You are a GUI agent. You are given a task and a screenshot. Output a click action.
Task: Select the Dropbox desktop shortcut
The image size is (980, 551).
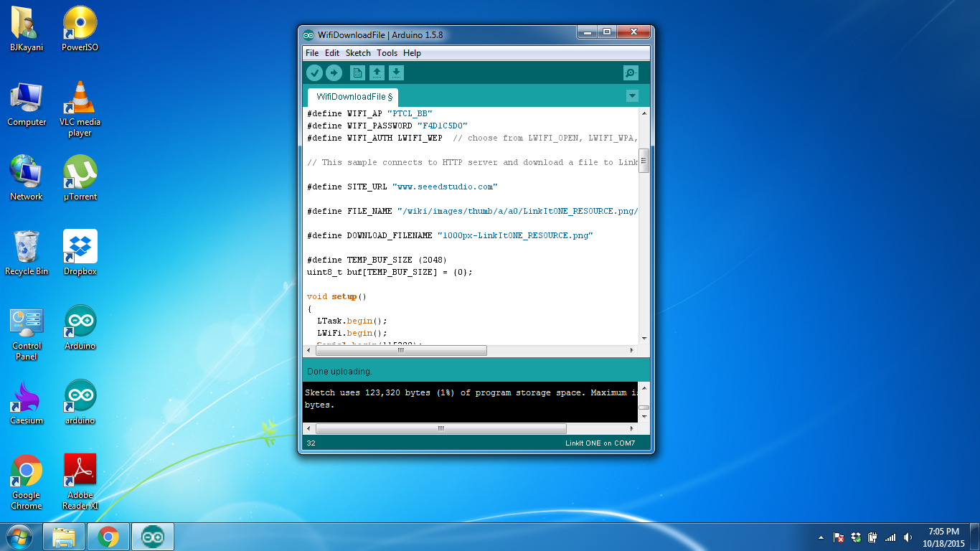pyautogui.click(x=80, y=253)
